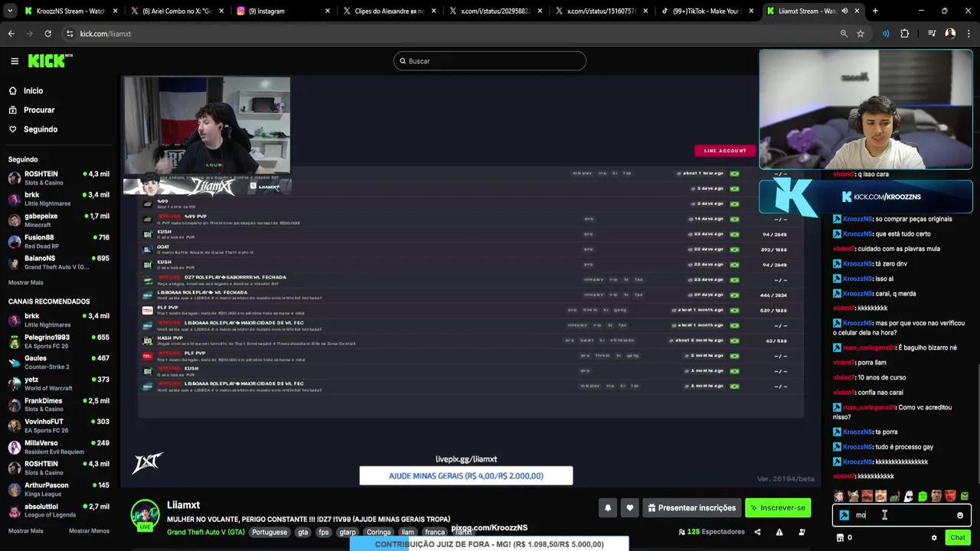Click the liam tag
The image size is (980, 551).
point(408,532)
